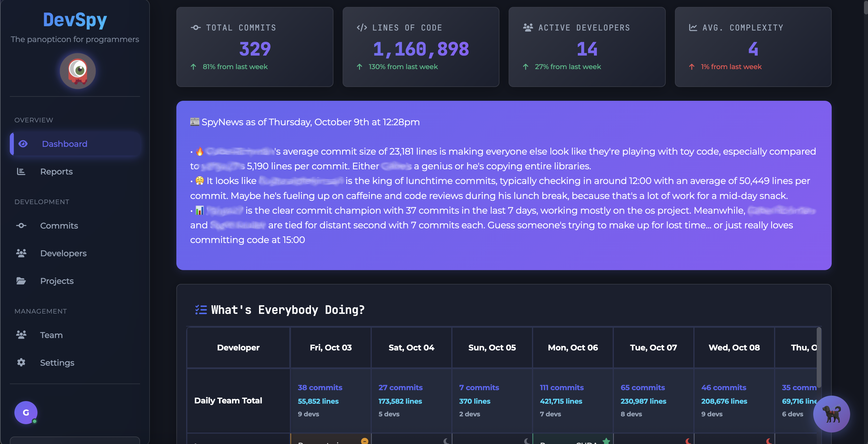Open the Dashboard eye icon
This screenshot has width=868, height=444.
click(x=23, y=144)
